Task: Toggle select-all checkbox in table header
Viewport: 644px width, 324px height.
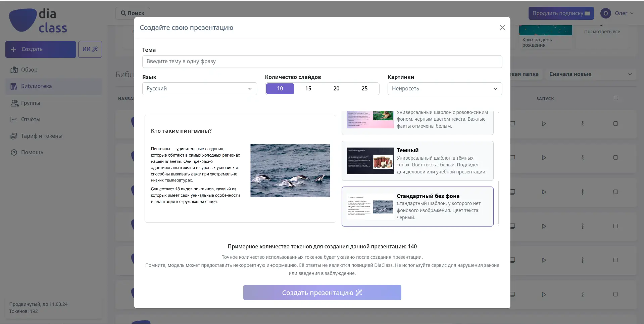Action: (x=616, y=98)
